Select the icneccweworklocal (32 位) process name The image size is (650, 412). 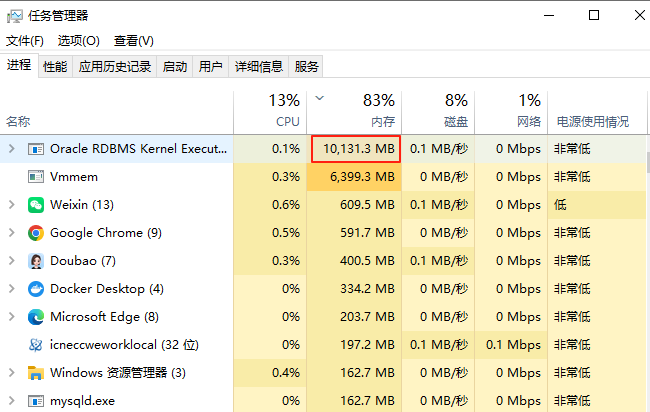124,345
